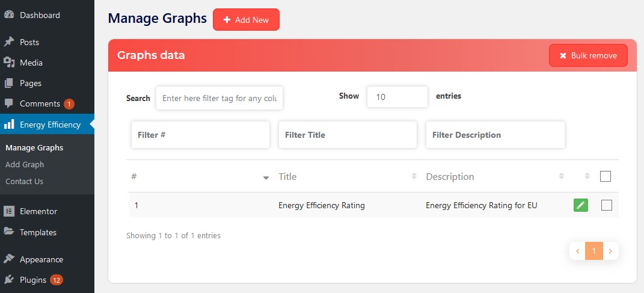Focus the Search filter tag field
This screenshot has width=644, height=293.
pyautogui.click(x=219, y=98)
